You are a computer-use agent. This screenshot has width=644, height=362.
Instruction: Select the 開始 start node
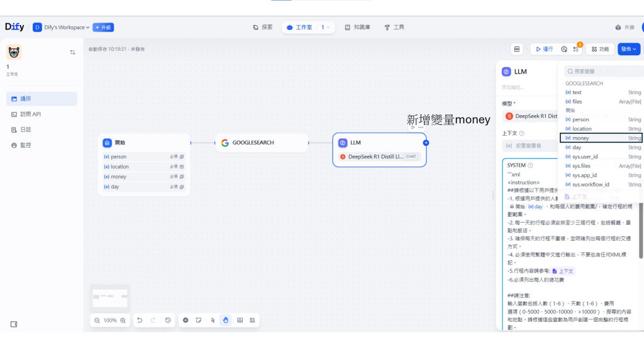[x=144, y=165]
